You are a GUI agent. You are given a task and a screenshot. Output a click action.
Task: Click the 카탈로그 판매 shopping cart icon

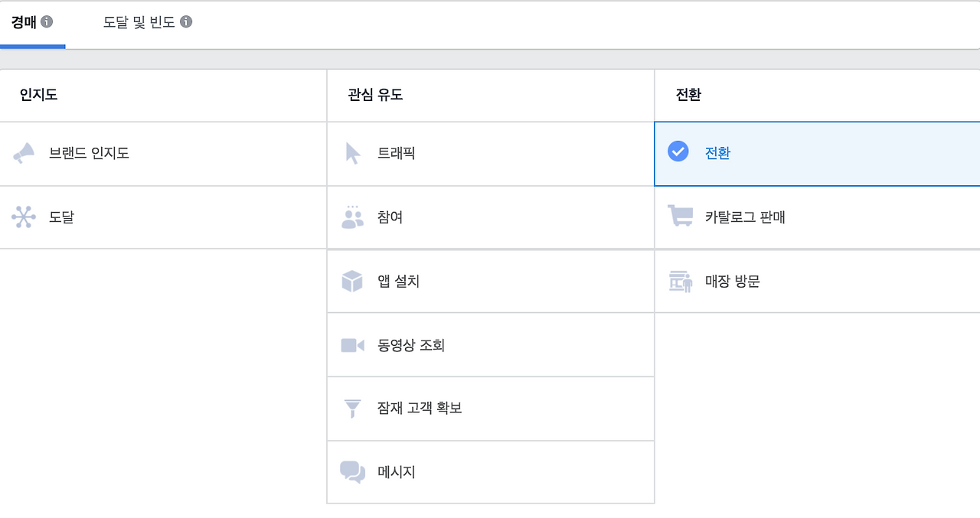678,217
